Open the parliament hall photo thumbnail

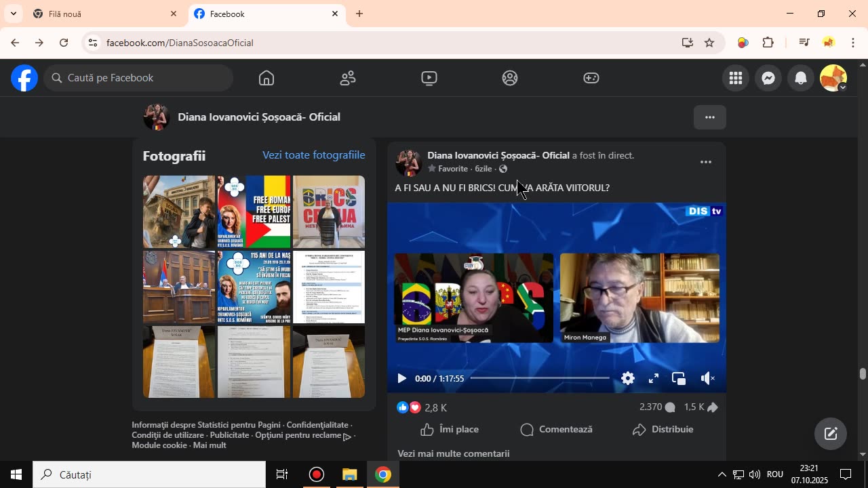[x=179, y=287]
